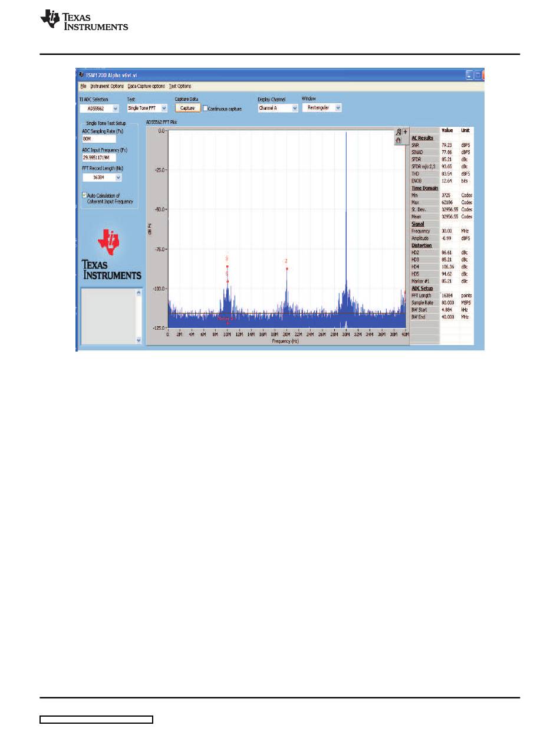Open the Window dropdown showing Rectangular
This screenshot has width=560, height=732.
tap(322, 108)
